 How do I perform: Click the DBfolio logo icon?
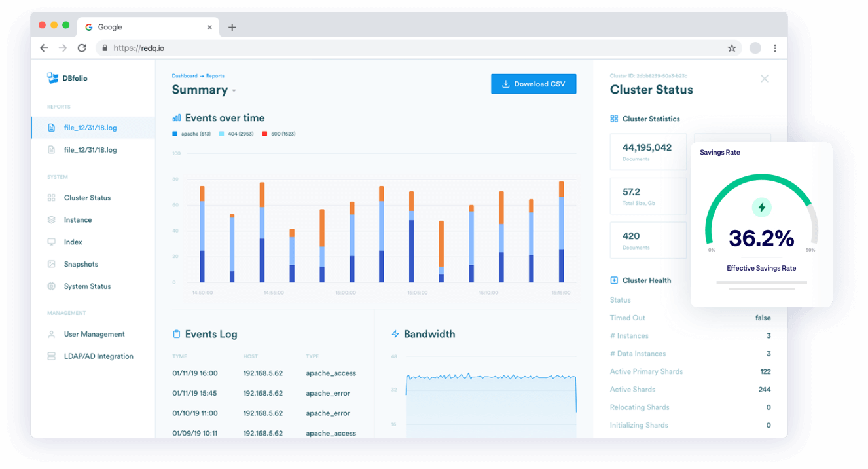[53, 78]
